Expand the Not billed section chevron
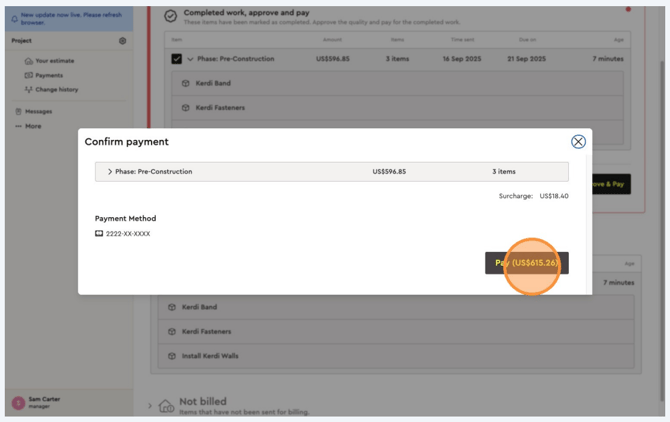 [150, 405]
